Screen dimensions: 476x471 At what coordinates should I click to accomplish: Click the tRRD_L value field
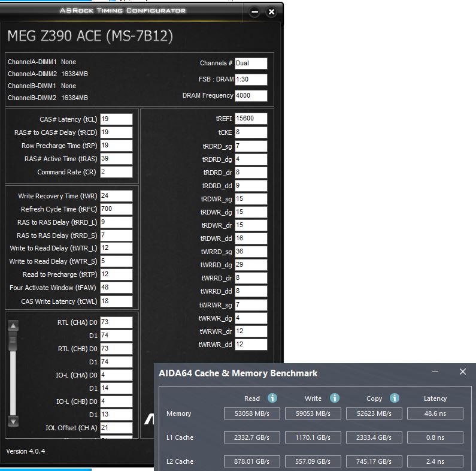116,222
